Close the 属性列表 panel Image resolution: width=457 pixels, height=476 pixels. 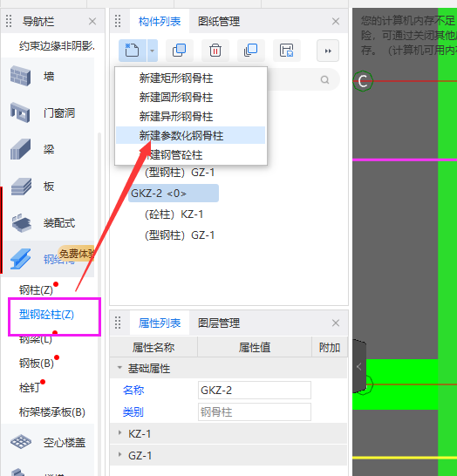tap(336, 323)
